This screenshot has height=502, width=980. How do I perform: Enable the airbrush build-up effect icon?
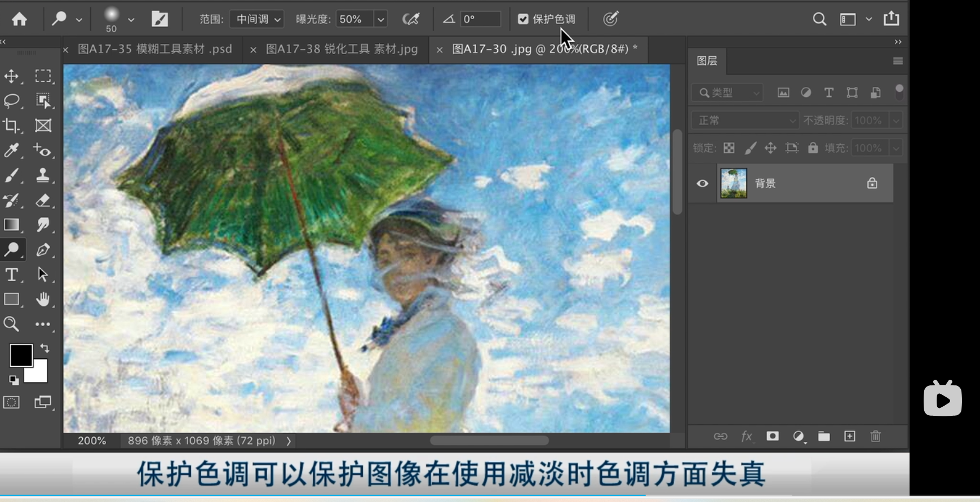pos(411,19)
